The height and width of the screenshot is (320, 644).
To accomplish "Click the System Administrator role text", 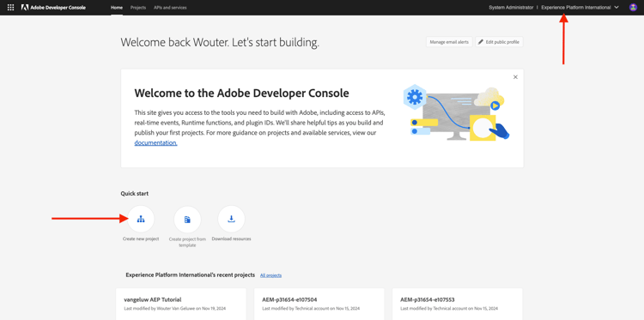I will pyautogui.click(x=511, y=8).
